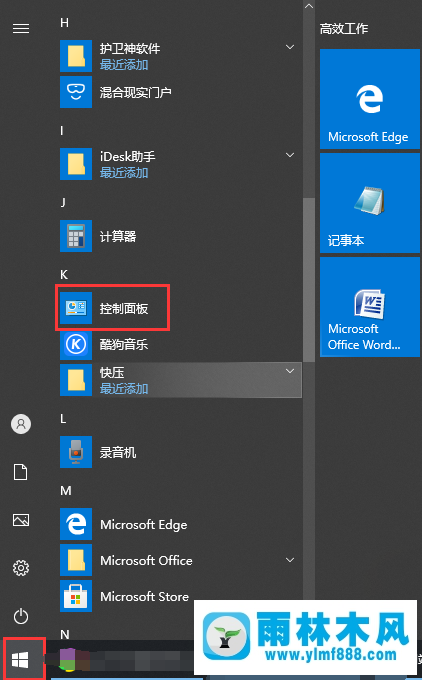Screen dimensions: 422x680
Task: Select the 混合现实门户 text label
Action: pyautogui.click(x=136, y=92)
